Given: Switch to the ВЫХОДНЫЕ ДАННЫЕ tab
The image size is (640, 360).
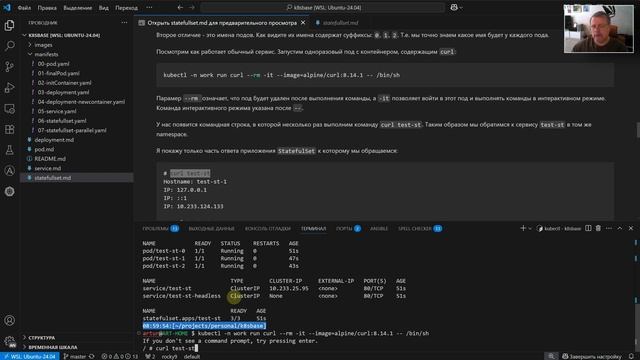Looking at the screenshot, I should point(211,229).
